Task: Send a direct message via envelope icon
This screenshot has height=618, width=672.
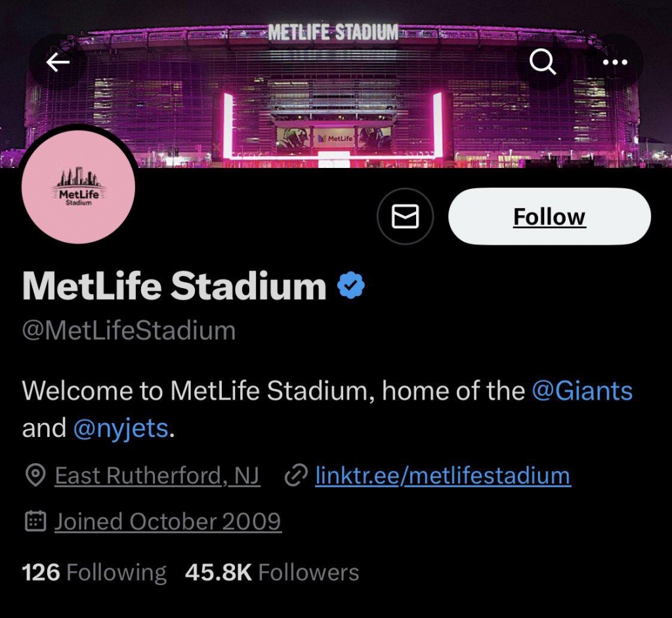Action: coord(405,216)
